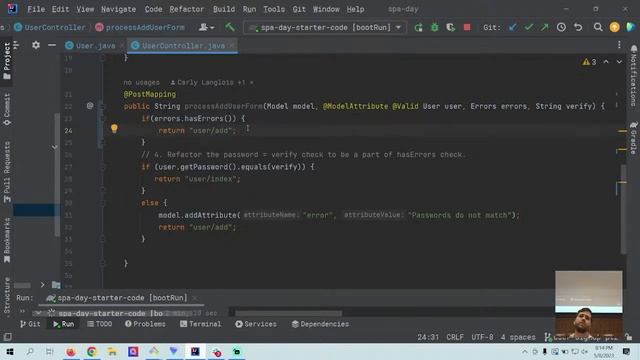
Task: Open the Commit tool window
Action: (x=7, y=109)
